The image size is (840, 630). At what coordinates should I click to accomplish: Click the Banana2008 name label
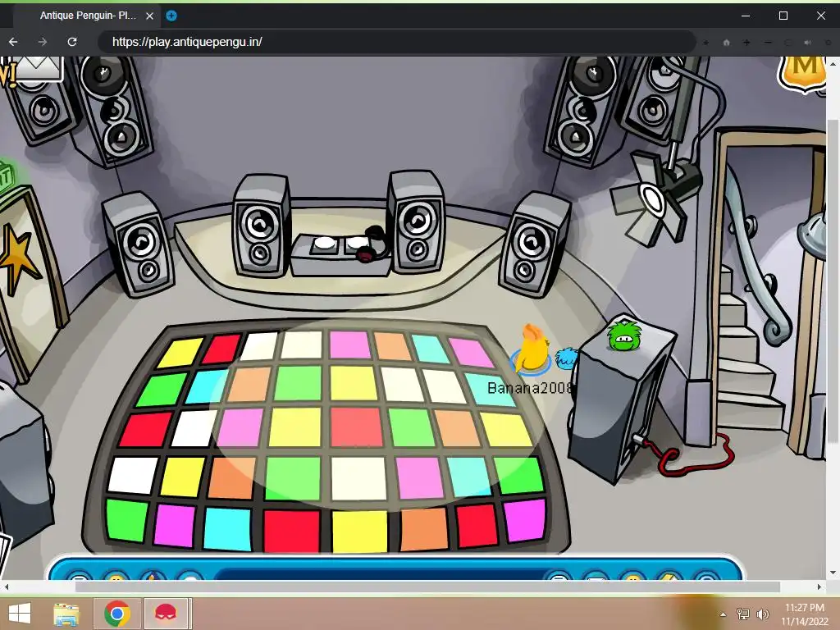529,387
